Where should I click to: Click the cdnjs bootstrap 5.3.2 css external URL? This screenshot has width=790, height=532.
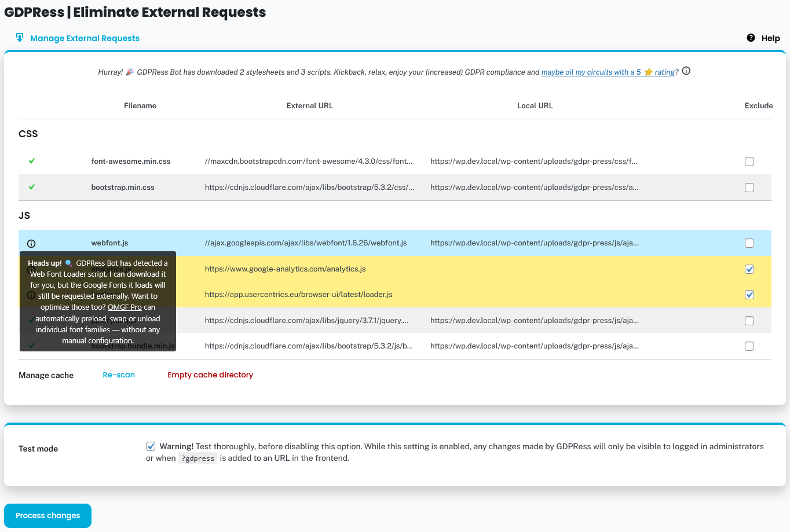[x=310, y=188]
